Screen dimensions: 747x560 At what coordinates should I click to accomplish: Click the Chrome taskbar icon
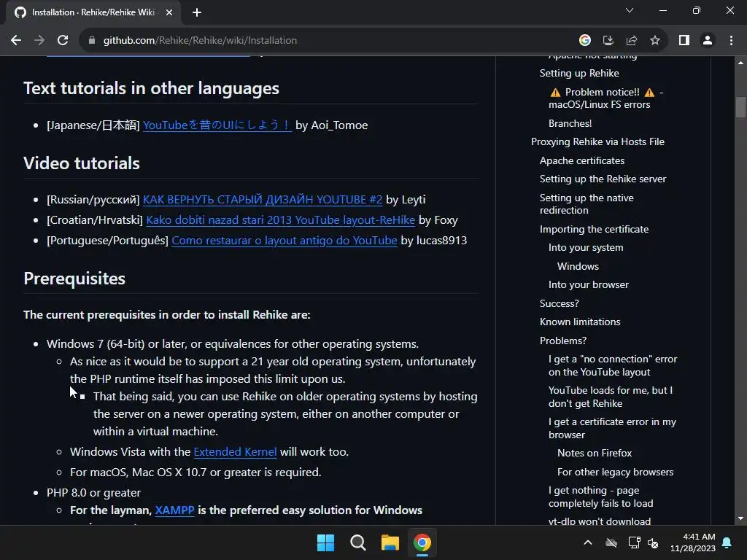(422, 542)
